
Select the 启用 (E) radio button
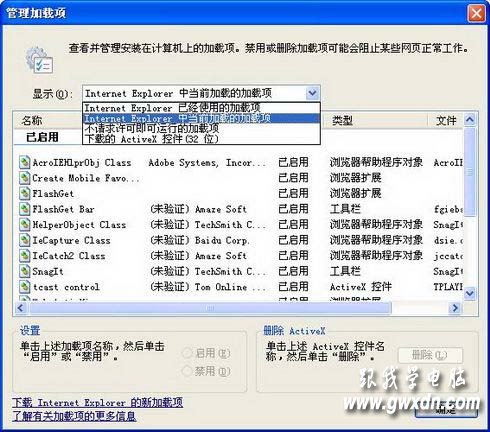tap(187, 353)
